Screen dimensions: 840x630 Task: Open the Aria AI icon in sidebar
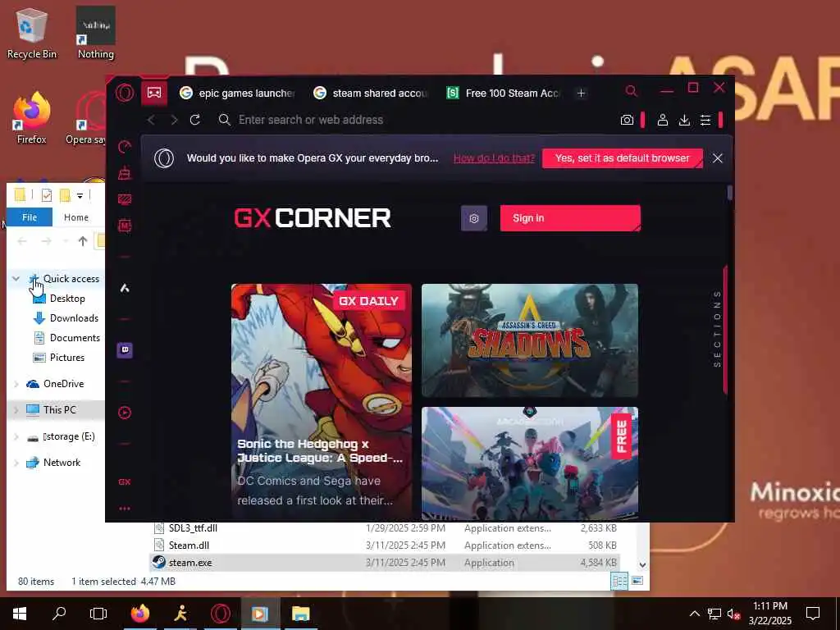point(125,288)
